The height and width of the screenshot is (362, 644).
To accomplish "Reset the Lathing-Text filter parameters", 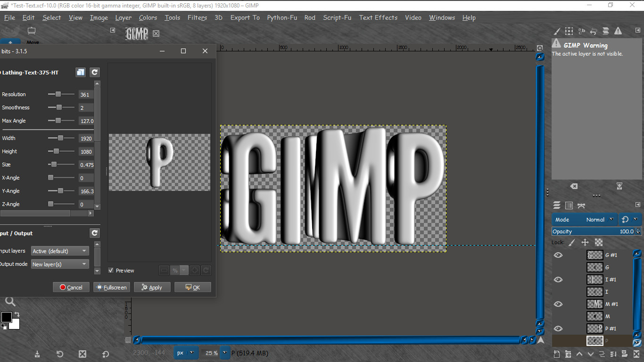I will point(95,72).
